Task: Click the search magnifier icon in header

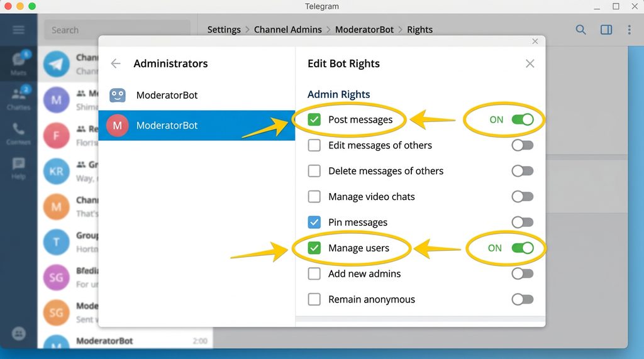Action: (581, 30)
